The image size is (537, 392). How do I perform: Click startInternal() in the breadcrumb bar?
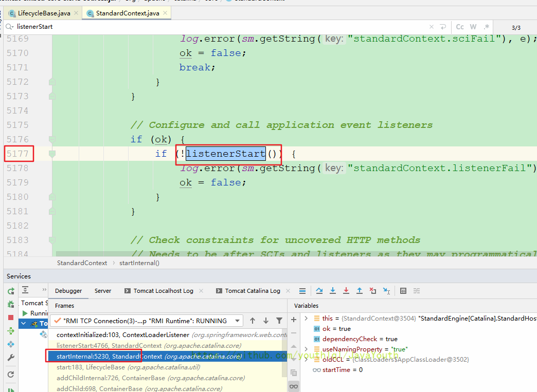[139, 263]
